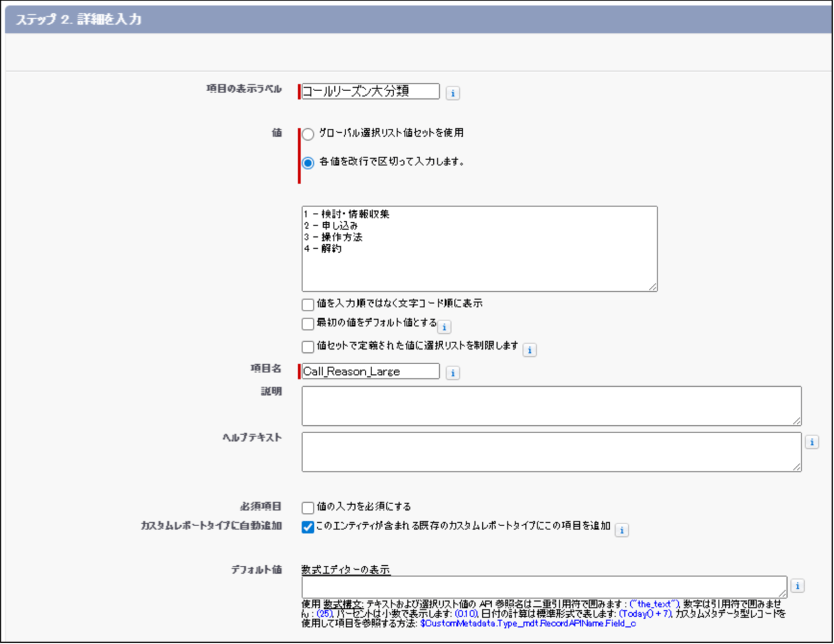Click the 項目名 Call_Reason_Large field
The height and width of the screenshot is (644, 834).
(370, 372)
